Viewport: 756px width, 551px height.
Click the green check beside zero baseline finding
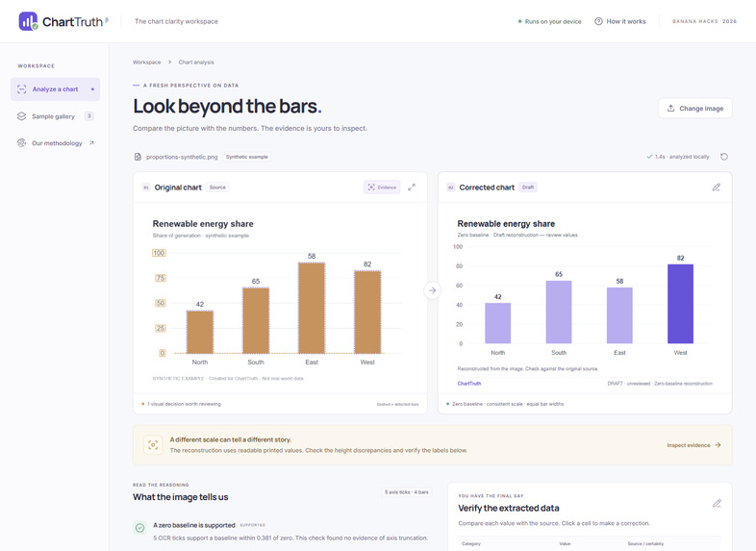(139, 528)
